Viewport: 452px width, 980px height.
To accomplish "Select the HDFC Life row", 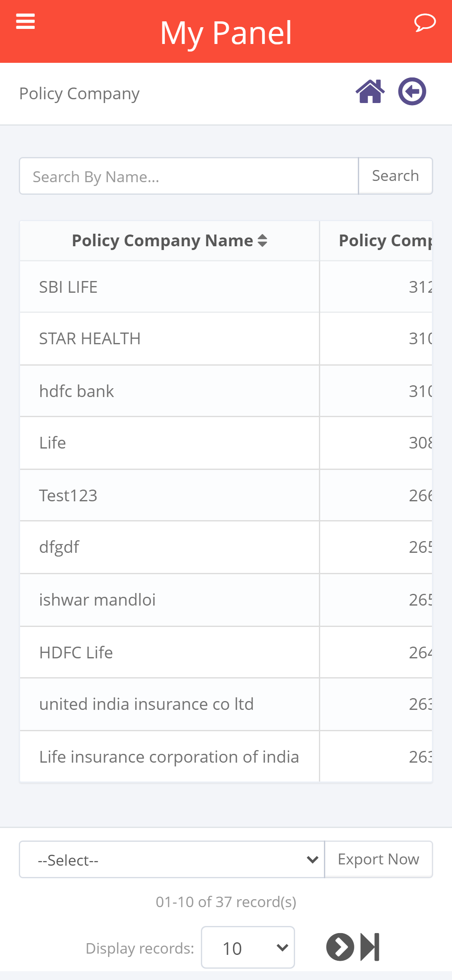I will pos(226,652).
